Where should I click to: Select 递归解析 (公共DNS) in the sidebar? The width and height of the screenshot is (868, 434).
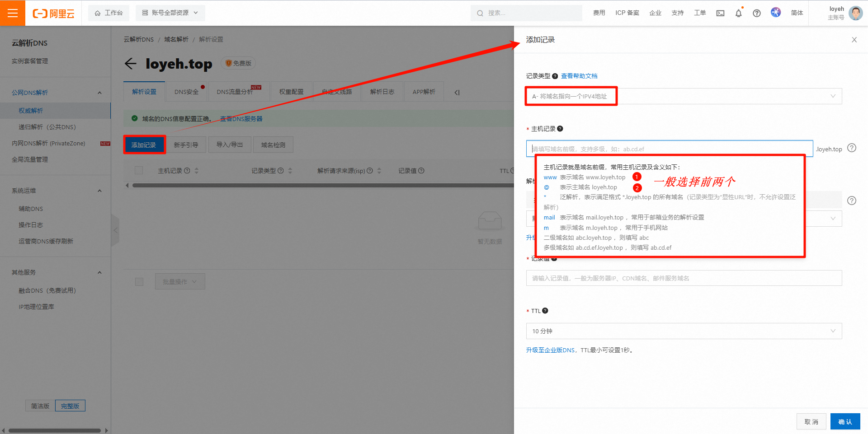pos(47,127)
